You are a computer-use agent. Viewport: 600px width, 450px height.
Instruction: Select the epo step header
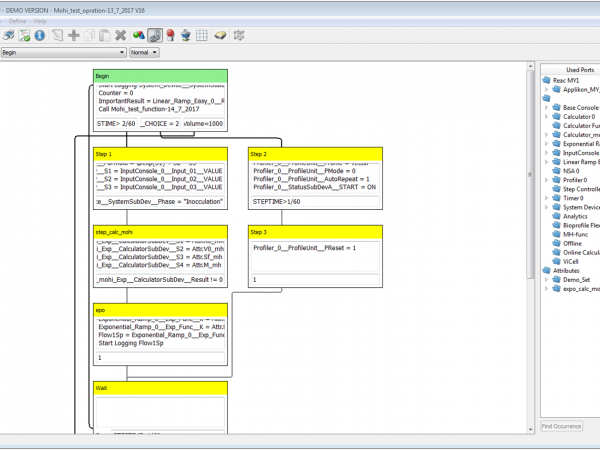point(160,310)
